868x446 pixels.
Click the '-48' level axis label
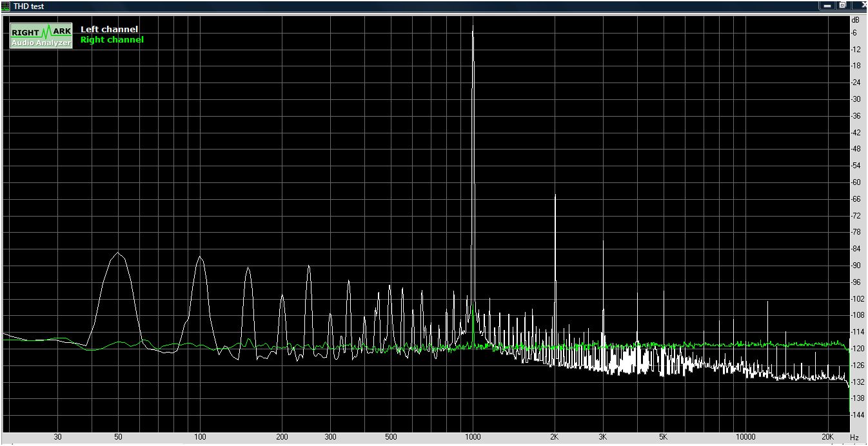click(x=856, y=149)
